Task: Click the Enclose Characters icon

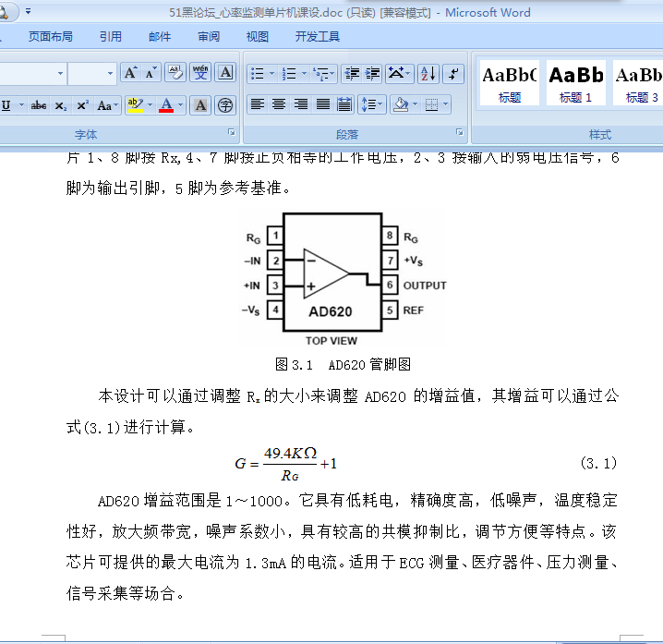Action: tap(225, 105)
